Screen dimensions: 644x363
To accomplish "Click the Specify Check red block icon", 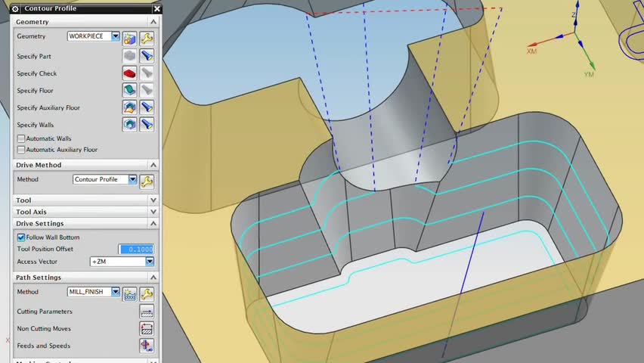I will [x=129, y=73].
